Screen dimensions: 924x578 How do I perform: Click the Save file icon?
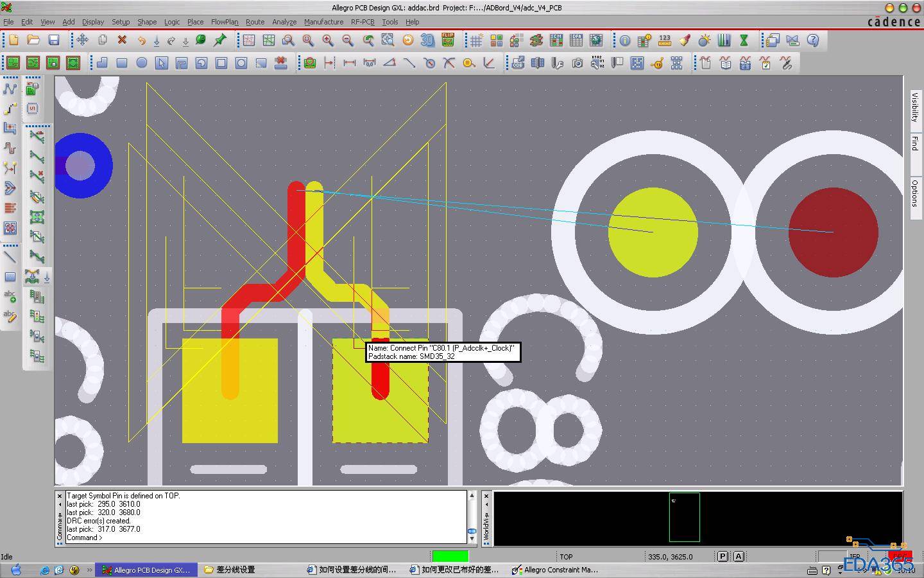[x=54, y=40]
